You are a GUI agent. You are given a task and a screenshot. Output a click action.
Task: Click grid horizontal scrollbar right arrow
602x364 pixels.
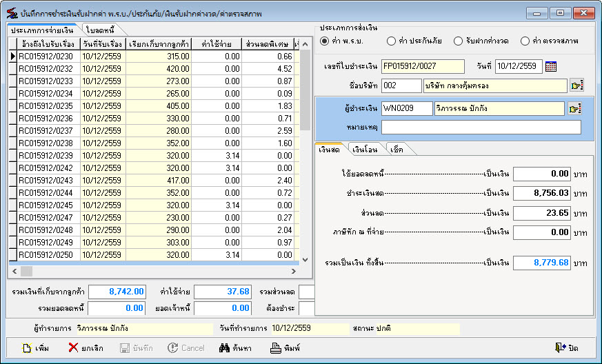[294, 272]
